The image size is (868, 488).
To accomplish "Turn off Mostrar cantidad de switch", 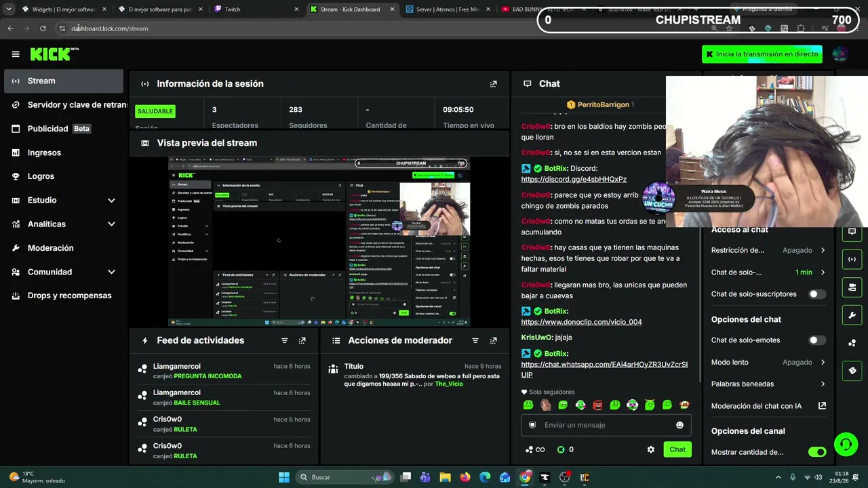I will [x=817, y=452].
